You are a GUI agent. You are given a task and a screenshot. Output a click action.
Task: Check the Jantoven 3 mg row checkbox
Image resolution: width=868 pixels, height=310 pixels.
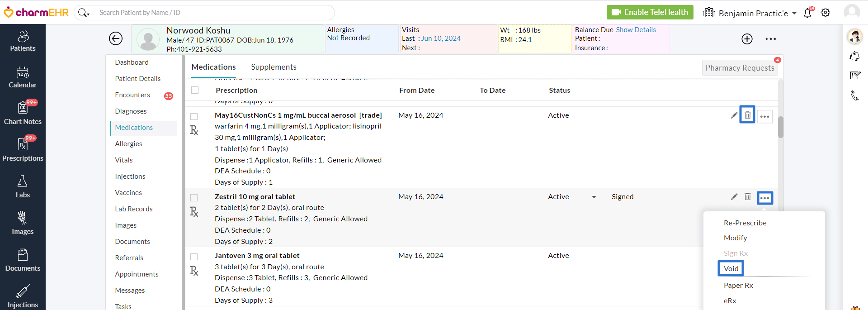pyautogui.click(x=194, y=257)
